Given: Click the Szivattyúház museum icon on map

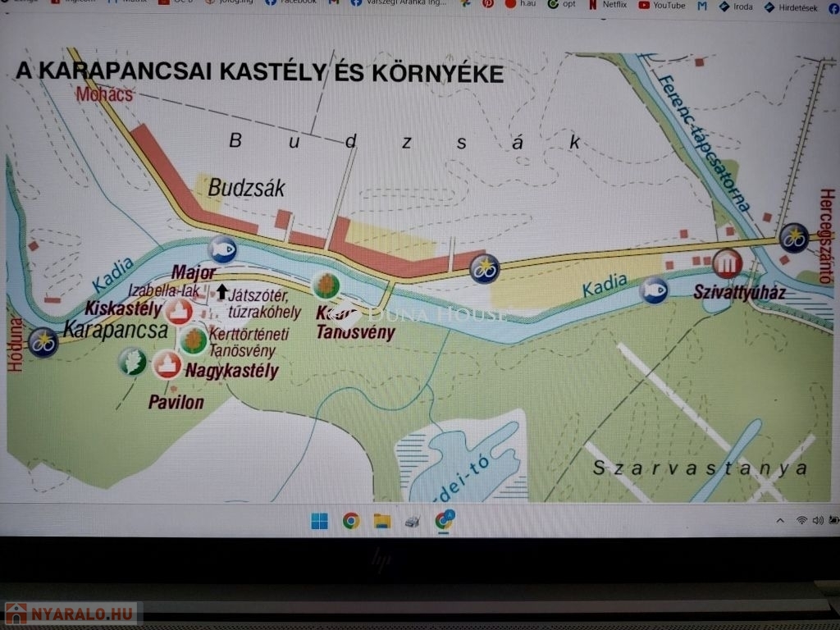Looking at the screenshot, I should pos(727,263).
